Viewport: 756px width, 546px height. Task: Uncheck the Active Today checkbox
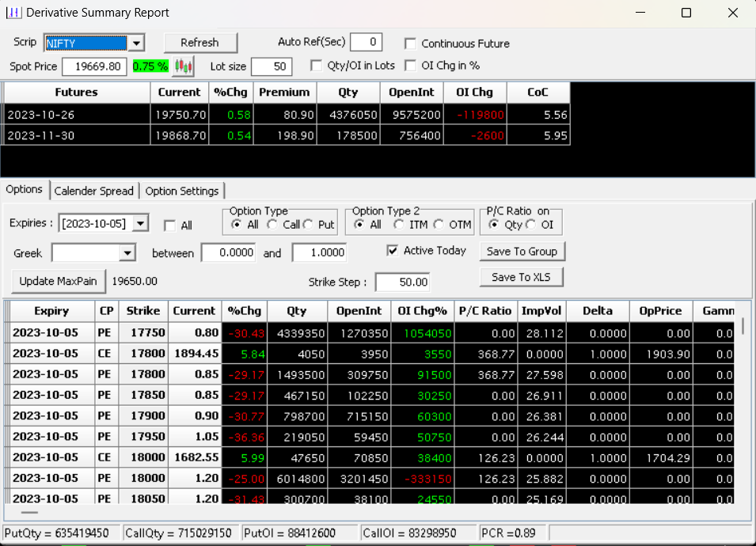pos(393,251)
